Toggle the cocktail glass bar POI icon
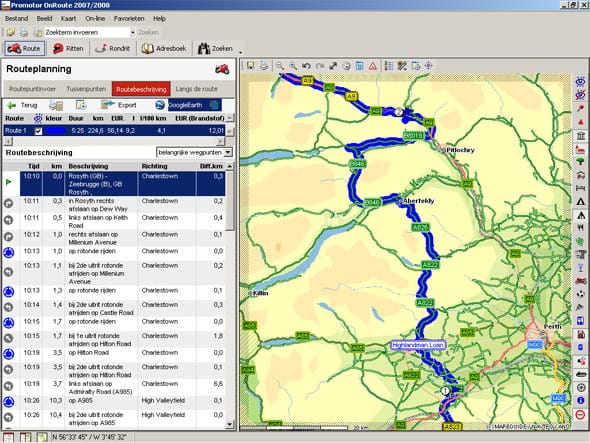590x443 pixels. click(x=581, y=268)
